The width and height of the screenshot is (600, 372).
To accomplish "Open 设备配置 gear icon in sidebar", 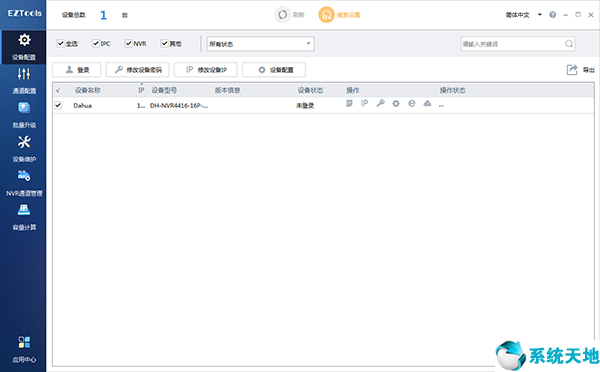I will pyautogui.click(x=24, y=40).
